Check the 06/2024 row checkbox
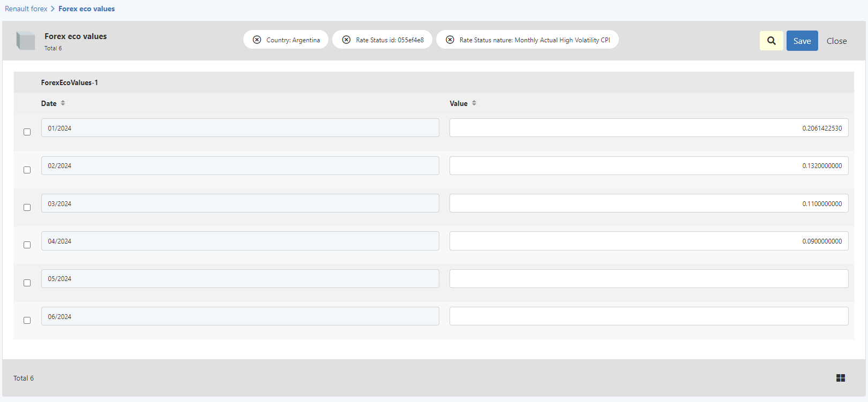Image resolution: width=868 pixels, height=402 pixels. pyautogui.click(x=27, y=320)
